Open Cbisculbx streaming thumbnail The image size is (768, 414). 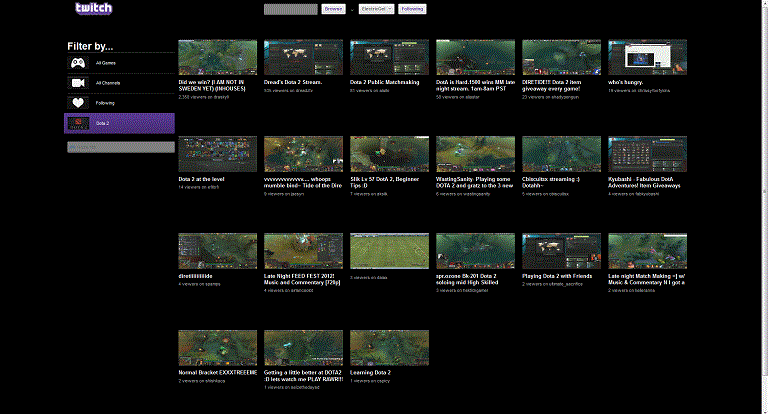(561, 154)
